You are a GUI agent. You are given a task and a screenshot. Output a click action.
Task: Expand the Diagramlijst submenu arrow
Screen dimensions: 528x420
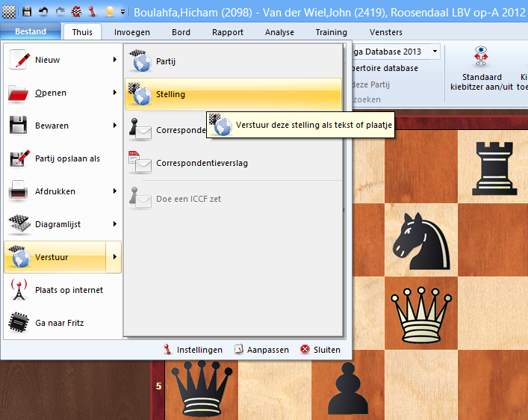115,223
